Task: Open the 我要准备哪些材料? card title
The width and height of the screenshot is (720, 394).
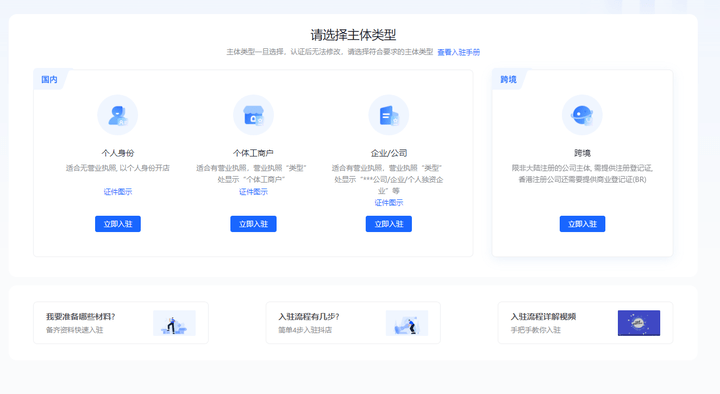Action: click(80, 316)
